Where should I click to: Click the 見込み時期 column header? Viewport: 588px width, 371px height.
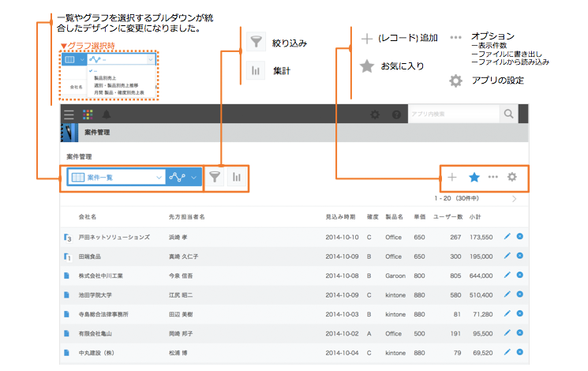click(x=339, y=216)
